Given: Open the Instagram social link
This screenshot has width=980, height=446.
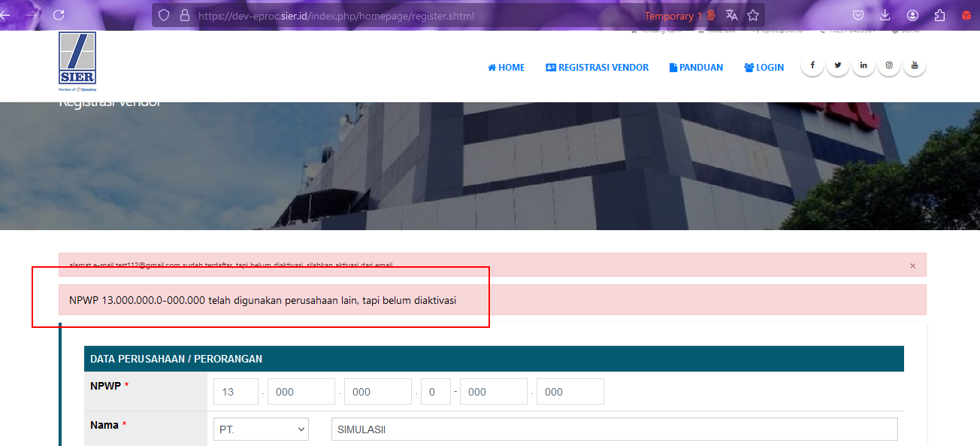Looking at the screenshot, I should [889, 65].
